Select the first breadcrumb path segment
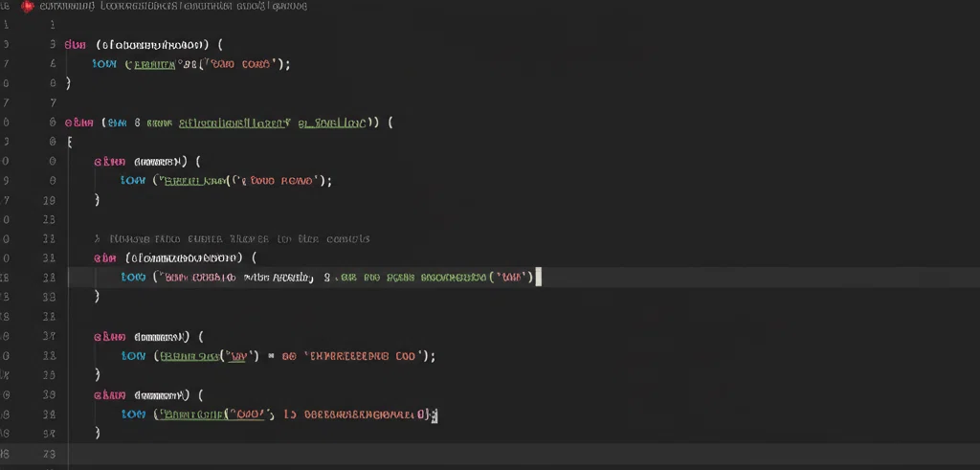Viewport: 980px width, 470px height. point(67,7)
